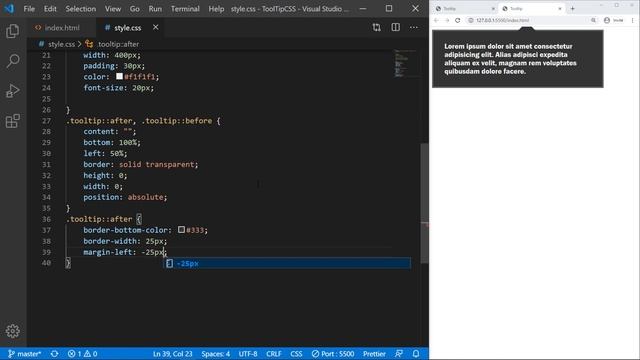
Task: Show errors and warnings from the status bar
Action: click(x=82, y=354)
